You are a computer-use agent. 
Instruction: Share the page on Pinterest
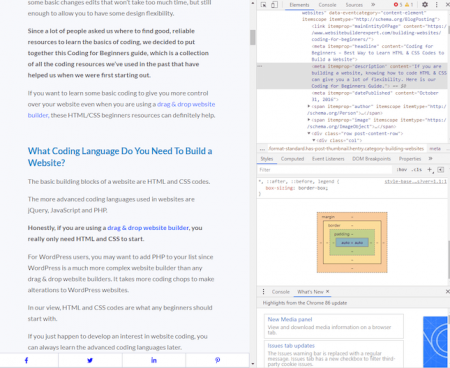[x=217, y=360]
